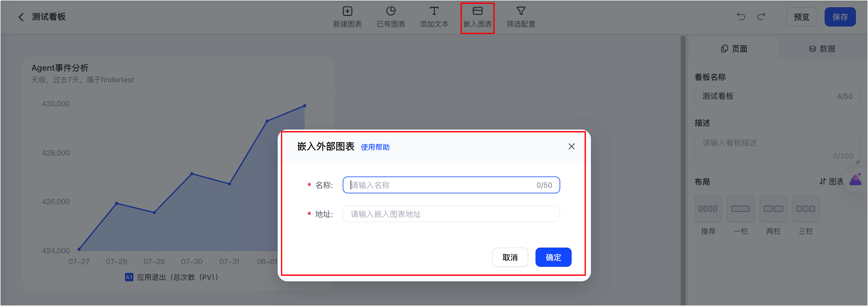This screenshot has width=868, height=306.
Task: Cancel the dialog with 取消
Action: [510, 258]
